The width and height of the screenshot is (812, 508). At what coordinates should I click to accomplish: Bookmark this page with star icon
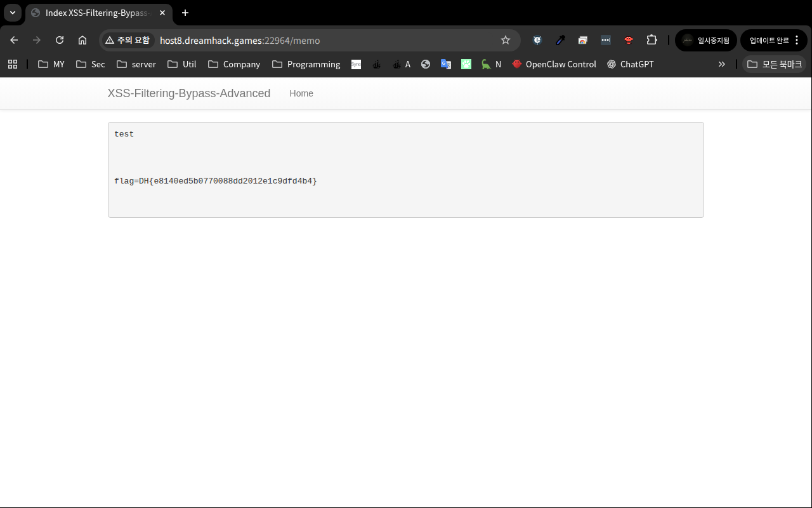point(506,40)
